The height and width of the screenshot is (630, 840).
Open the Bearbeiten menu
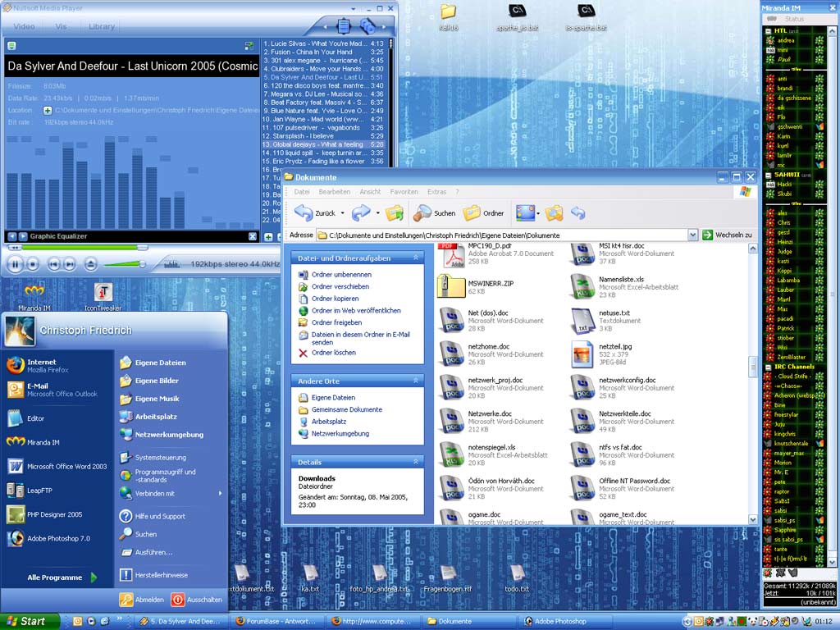click(x=335, y=192)
